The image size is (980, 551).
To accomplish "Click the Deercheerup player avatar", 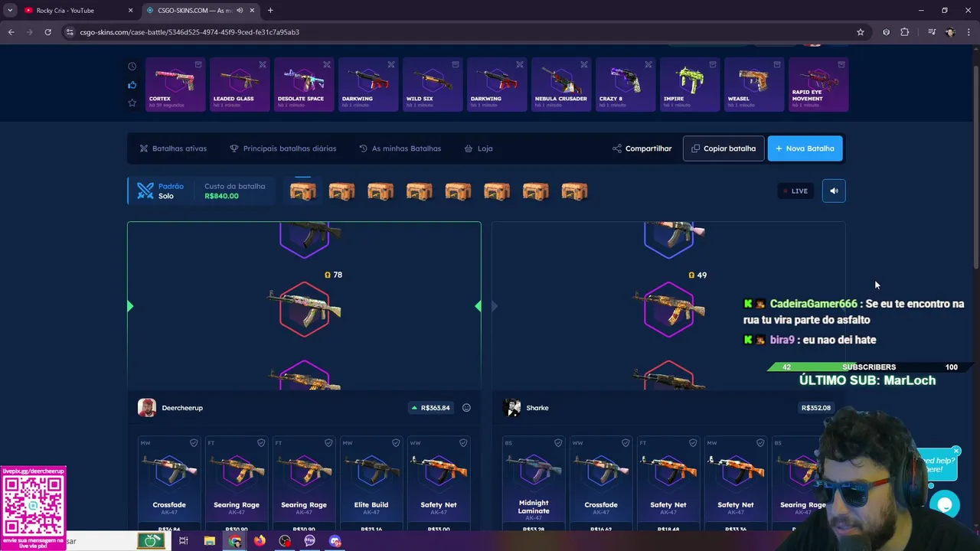I will pyautogui.click(x=147, y=408).
